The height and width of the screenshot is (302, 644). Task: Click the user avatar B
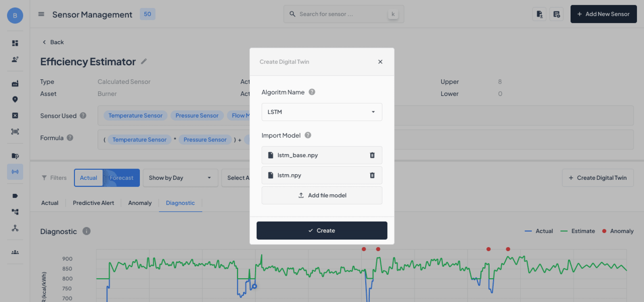point(15,16)
